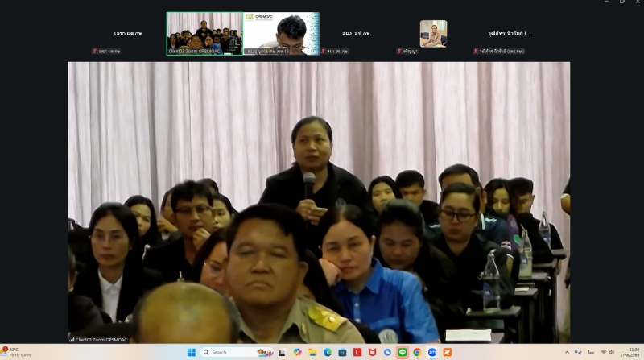Open the weather widget showing Partly sunny
This screenshot has height=360, width=644.
(17, 352)
